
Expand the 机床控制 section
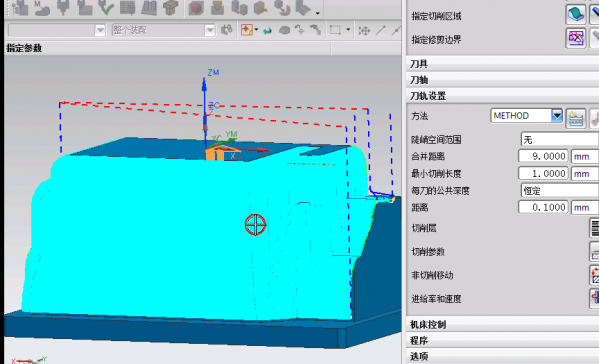click(x=503, y=325)
